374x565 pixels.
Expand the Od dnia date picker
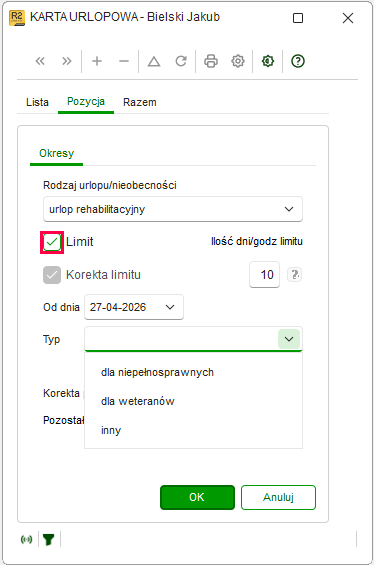point(170,307)
